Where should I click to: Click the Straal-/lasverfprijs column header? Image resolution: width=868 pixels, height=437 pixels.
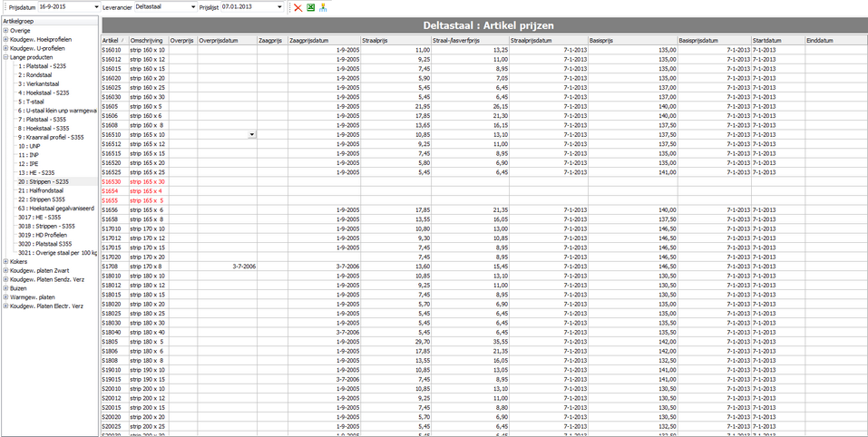pos(470,41)
